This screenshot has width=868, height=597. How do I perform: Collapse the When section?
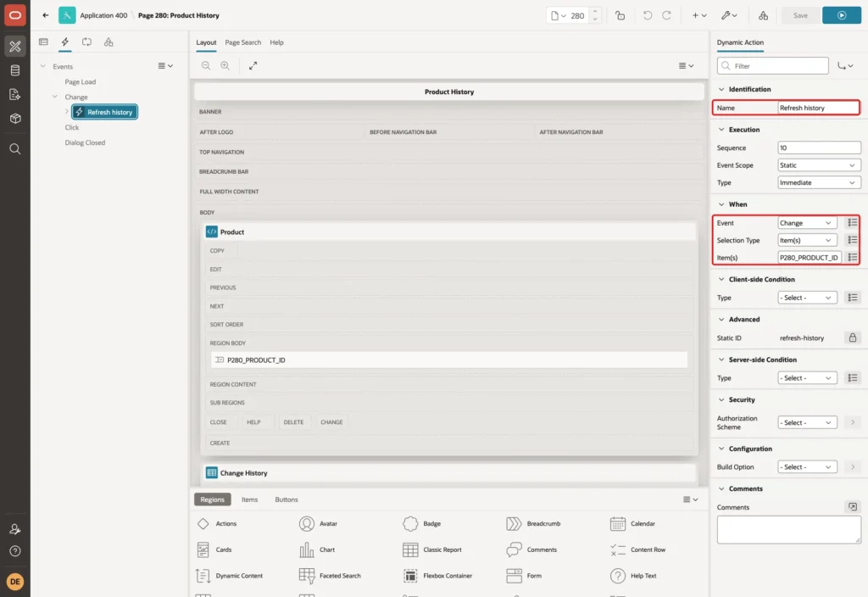(721, 204)
